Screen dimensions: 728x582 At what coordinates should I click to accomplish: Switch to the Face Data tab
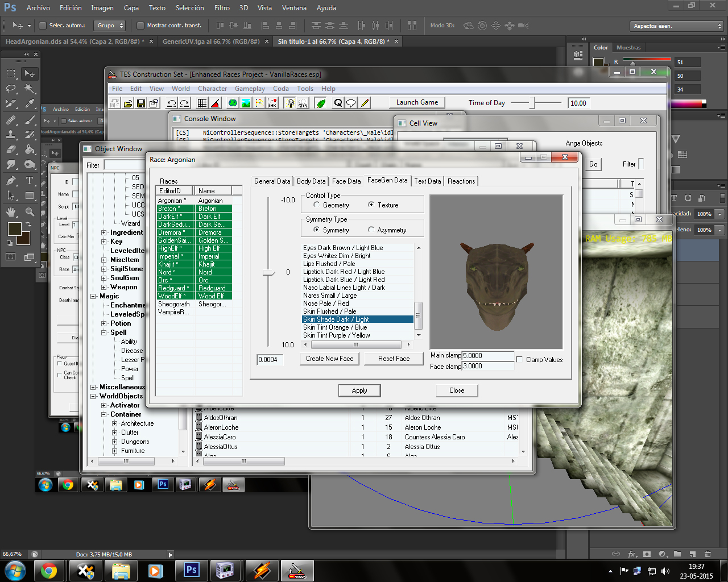[x=346, y=181]
